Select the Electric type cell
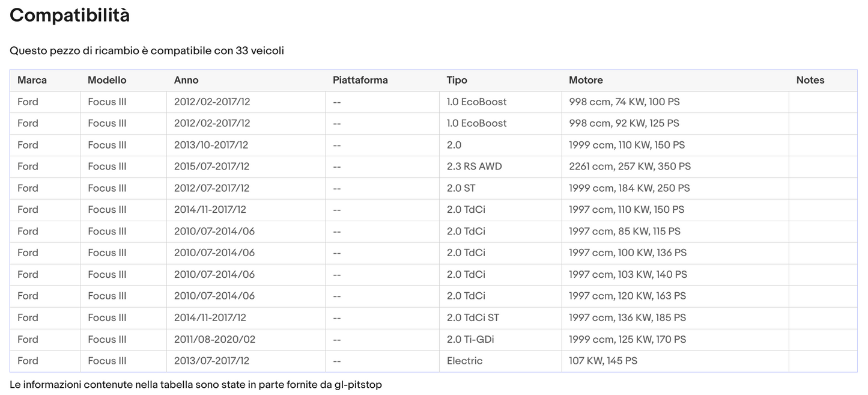This screenshot has width=868, height=395. tap(464, 361)
